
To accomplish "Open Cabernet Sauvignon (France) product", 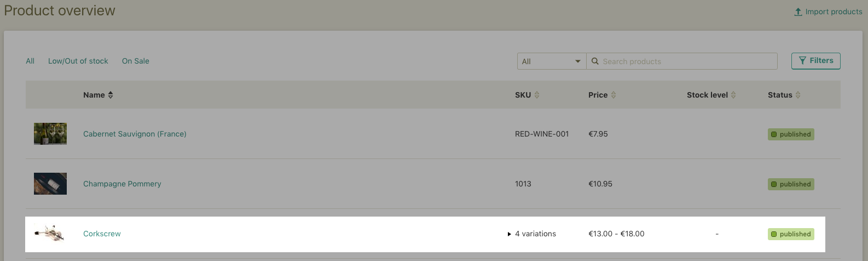I will click(135, 134).
